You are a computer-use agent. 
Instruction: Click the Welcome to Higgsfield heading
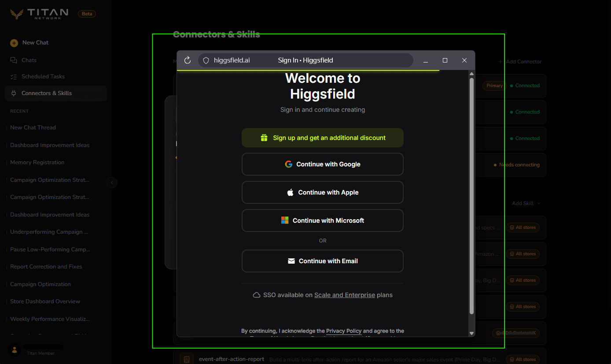click(323, 86)
